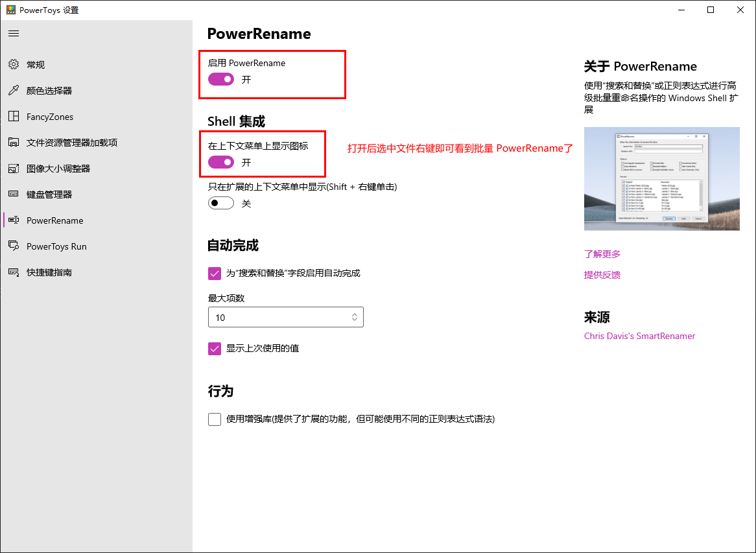The width and height of the screenshot is (756, 553).
Task: Click the 关于 PowerRename heading
Action: pyautogui.click(x=641, y=67)
